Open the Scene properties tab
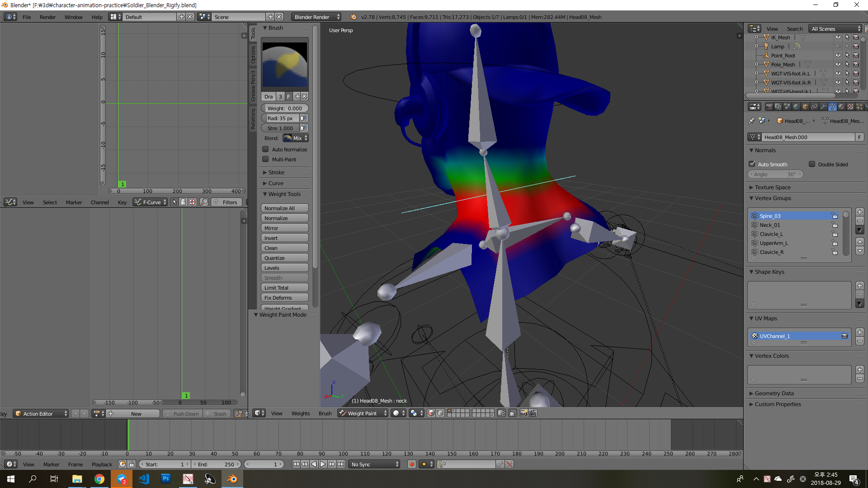This screenshot has width=868, height=488. point(787,107)
